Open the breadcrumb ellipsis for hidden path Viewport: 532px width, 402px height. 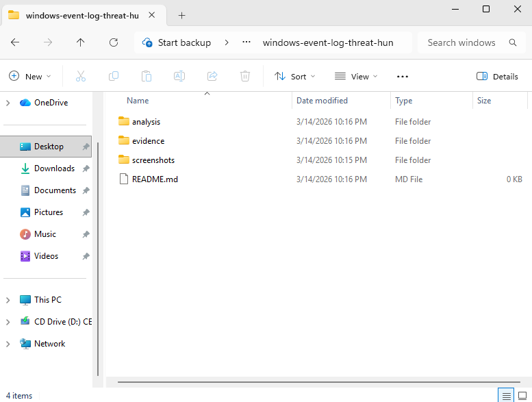246,42
